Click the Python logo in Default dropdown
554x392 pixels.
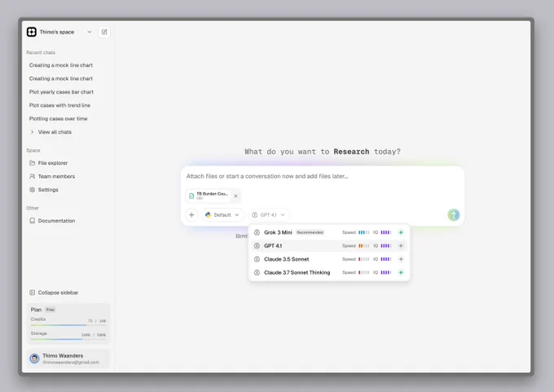tap(208, 215)
